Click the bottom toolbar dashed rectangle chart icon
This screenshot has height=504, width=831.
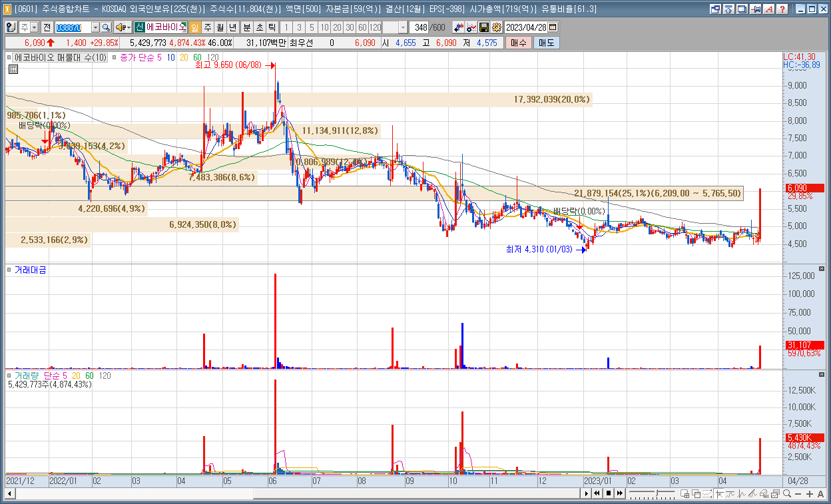[707, 494]
